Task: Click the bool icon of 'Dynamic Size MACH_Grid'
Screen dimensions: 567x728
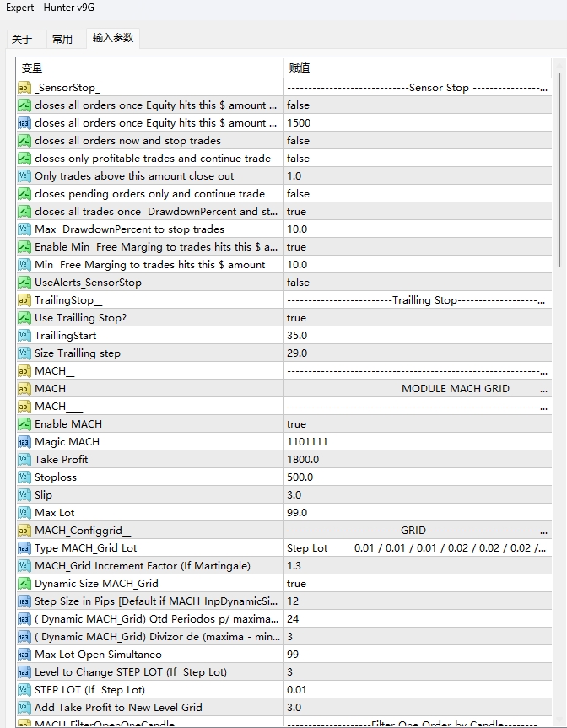Action: tap(24, 584)
